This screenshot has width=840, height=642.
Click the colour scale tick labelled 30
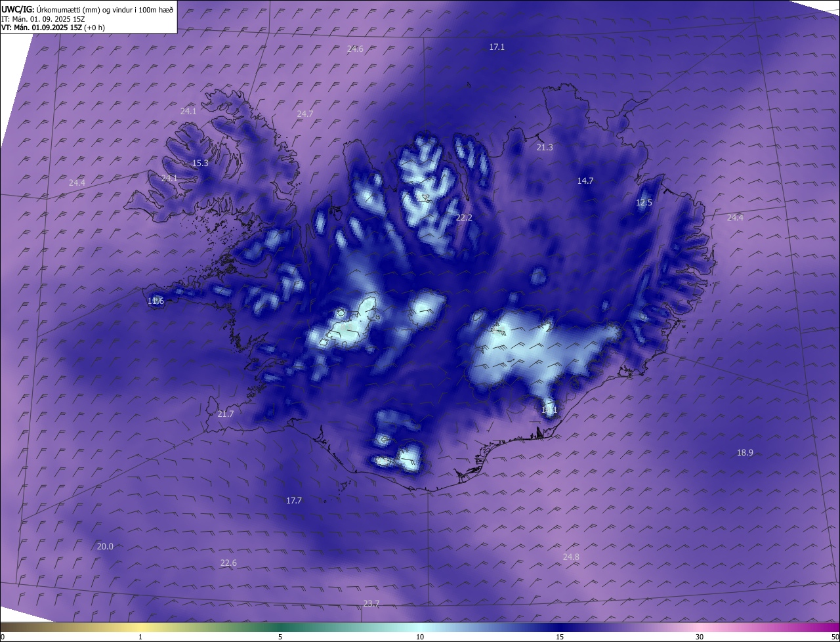tap(700, 637)
